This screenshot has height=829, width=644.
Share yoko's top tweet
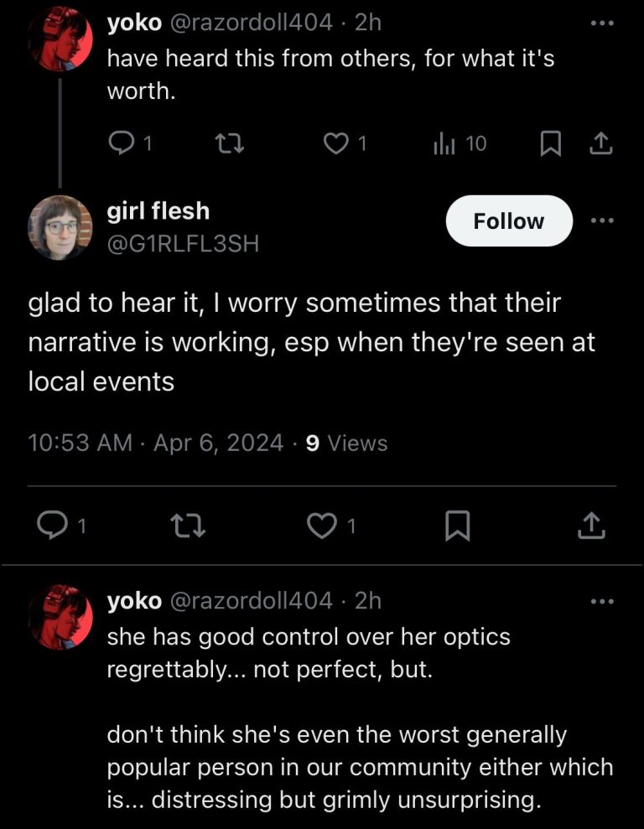click(x=601, y=145)
